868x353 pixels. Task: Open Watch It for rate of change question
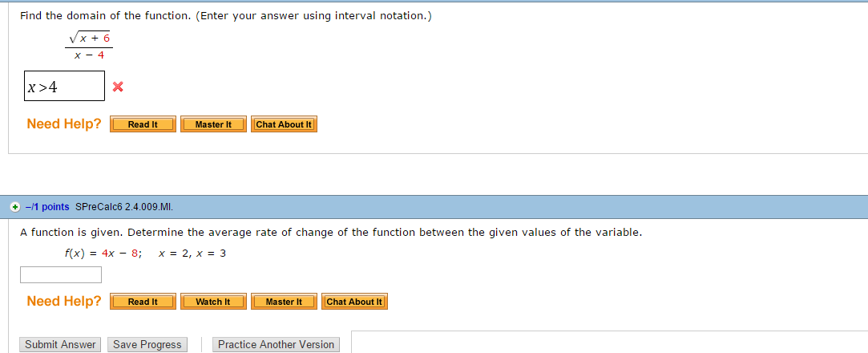(x=213, y=302)
